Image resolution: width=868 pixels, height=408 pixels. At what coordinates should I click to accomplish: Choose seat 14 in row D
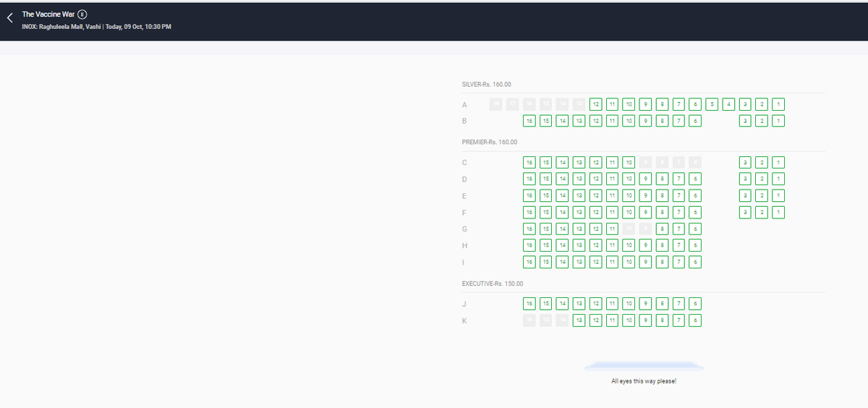click(563, 179)
